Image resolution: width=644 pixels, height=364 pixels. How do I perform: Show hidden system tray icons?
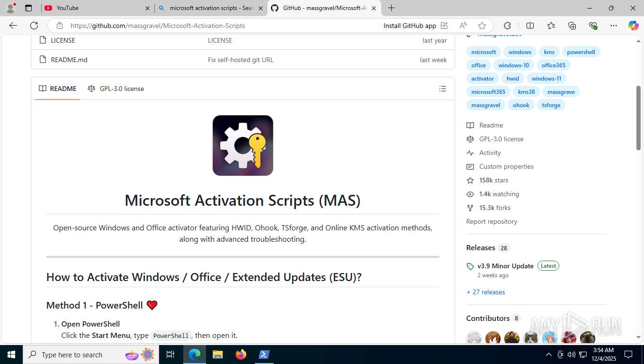pyautogui.click(x=548, y=355)
